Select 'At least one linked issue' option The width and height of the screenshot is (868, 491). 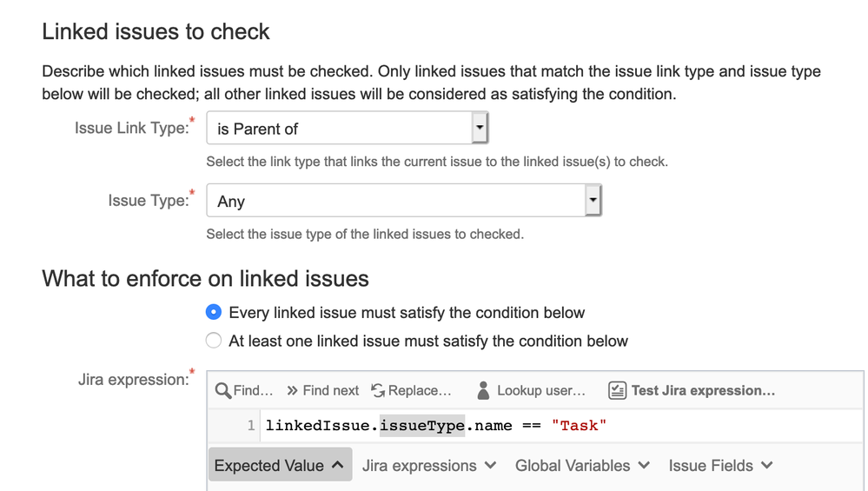[214, 341]
